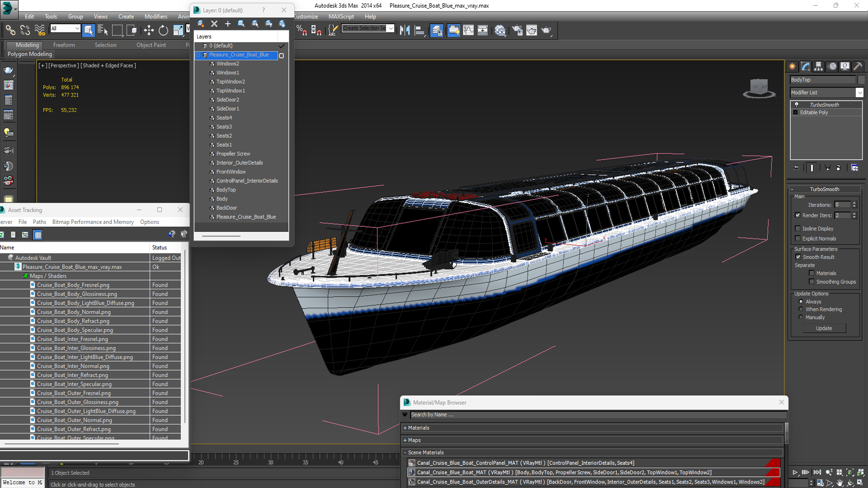The image size is (868, 488).
Task: Switch to the Freeform ribbon tab
Action: [x=64, y=45]
